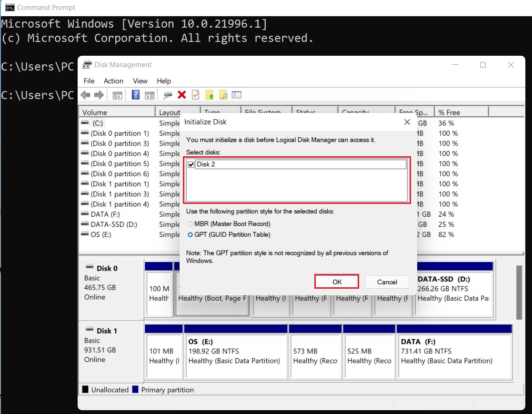The image size is (532, 414).
Task: Click the folder with magnifier icon
Action: (x=223, y=95)
